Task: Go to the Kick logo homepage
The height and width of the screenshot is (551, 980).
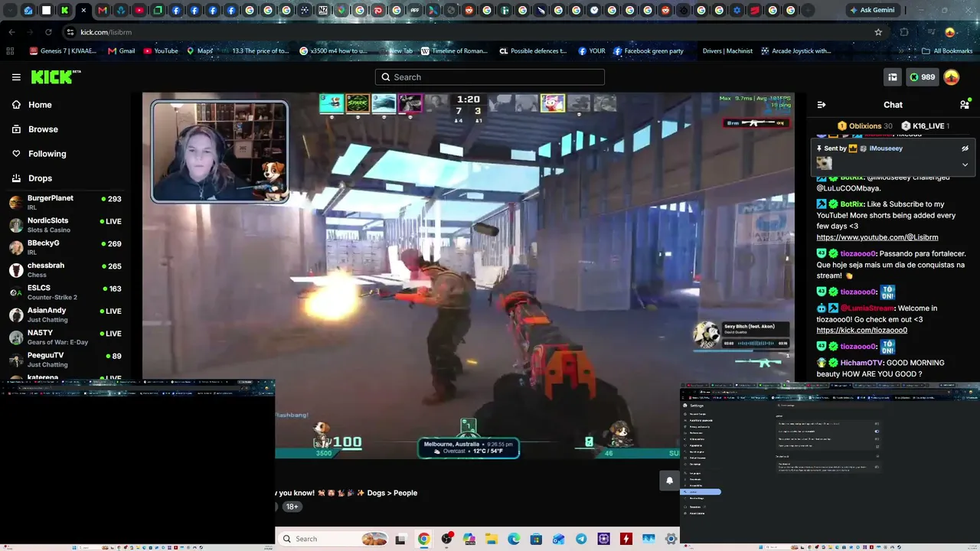Action: [x=55, y=77]
